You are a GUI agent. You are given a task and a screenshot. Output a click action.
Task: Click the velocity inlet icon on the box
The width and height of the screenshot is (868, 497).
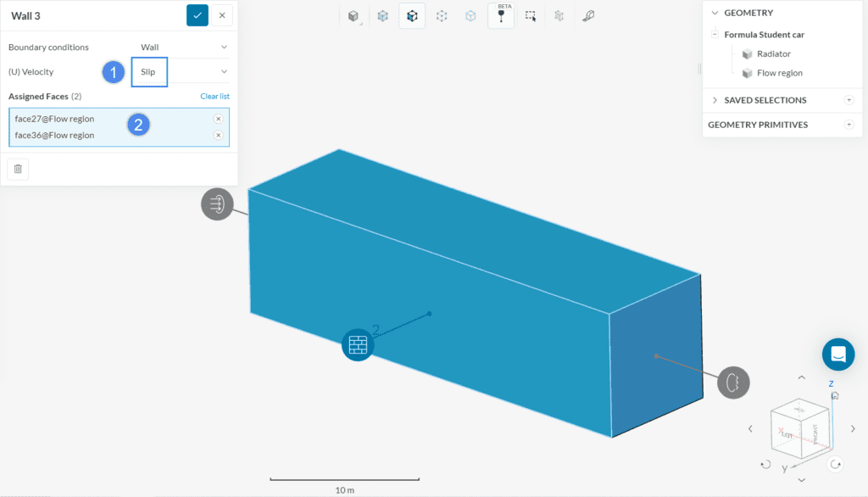point(218,204)
